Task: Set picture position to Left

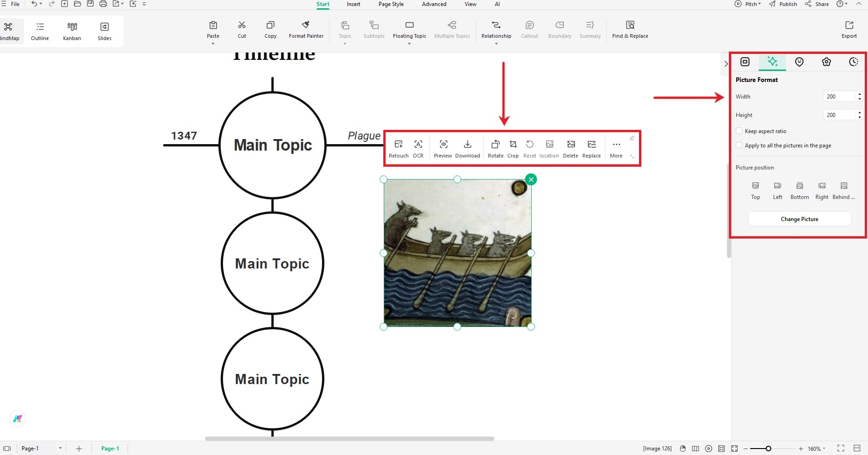Action: 778,191
